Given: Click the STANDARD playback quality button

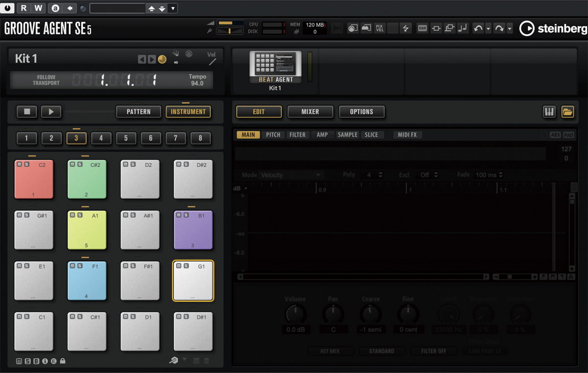Looking at the screenshot, I should point(382,351).
